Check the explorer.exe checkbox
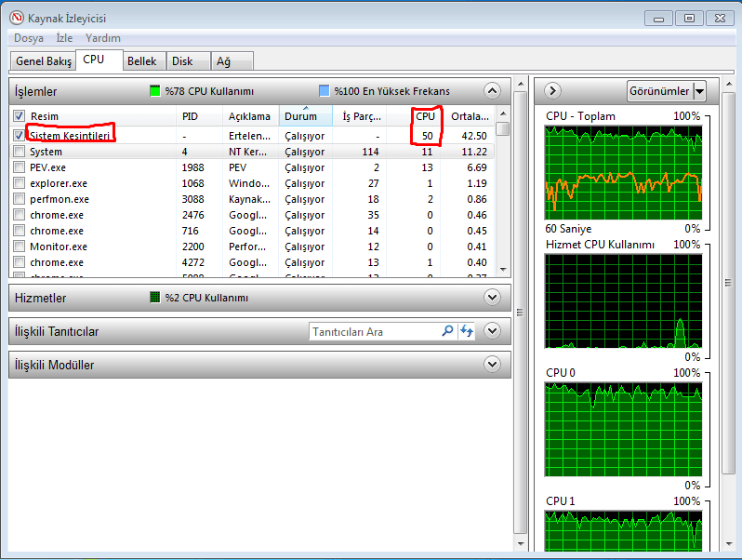 click(x=19, y=183)
